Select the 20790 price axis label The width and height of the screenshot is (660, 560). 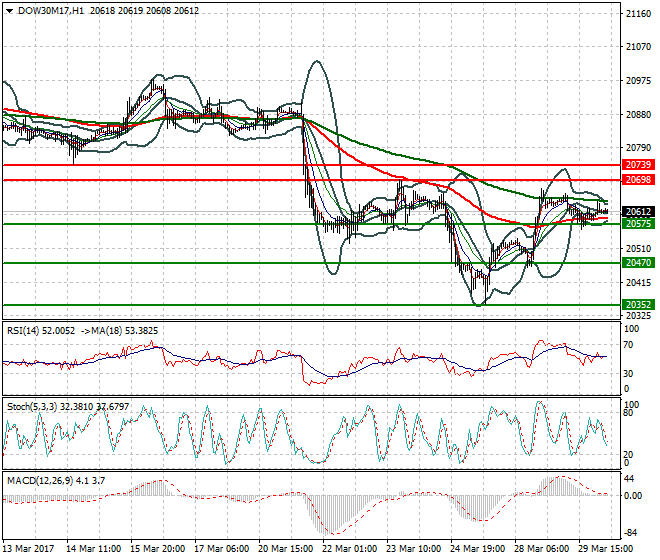[638, 148]
